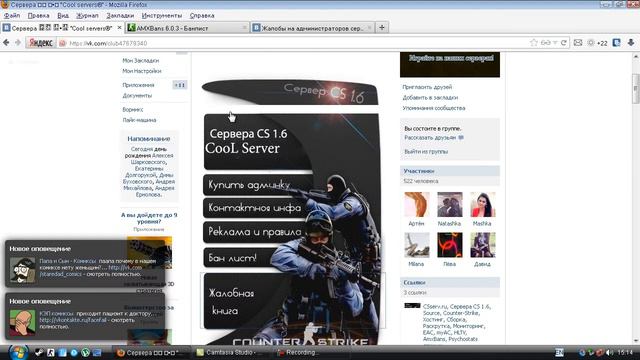Switch to Recording taskbar button

301,353
